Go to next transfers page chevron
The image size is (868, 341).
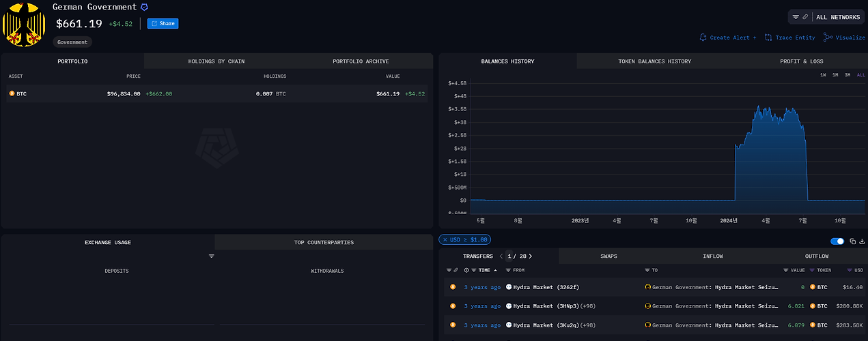click(x=530, y=256)
